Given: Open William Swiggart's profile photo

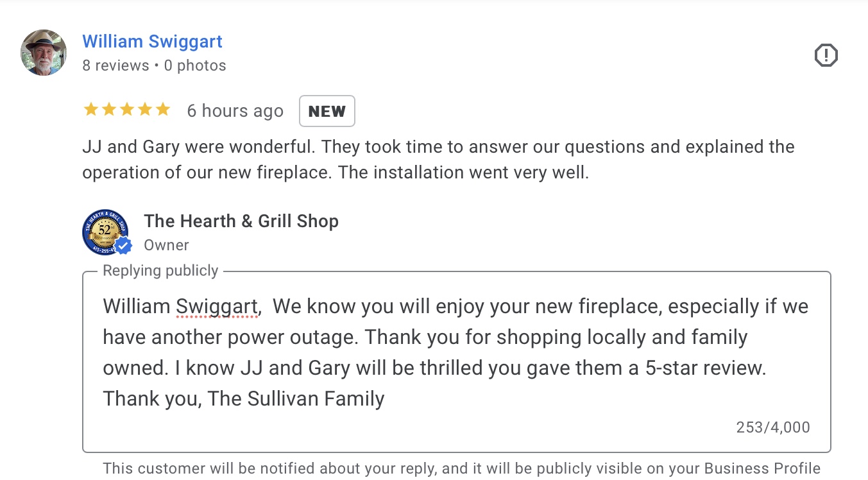Looking at the screenshot, I should pos(44,53).
